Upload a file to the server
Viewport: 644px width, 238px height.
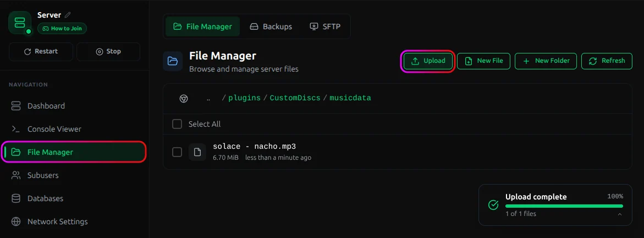point(428,61)
